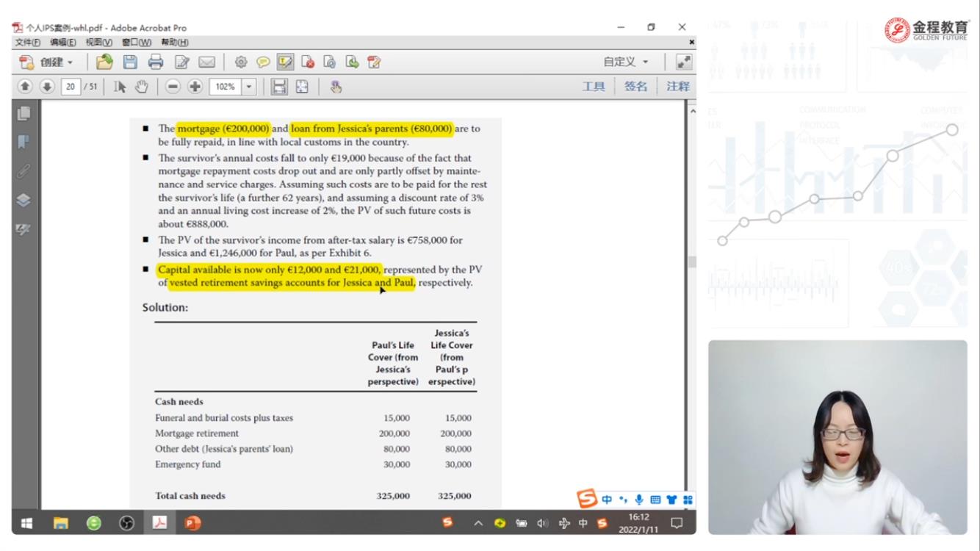Open the 签名 (Sign) pane
Screen dimensions: 980x551
pos(636,87)
